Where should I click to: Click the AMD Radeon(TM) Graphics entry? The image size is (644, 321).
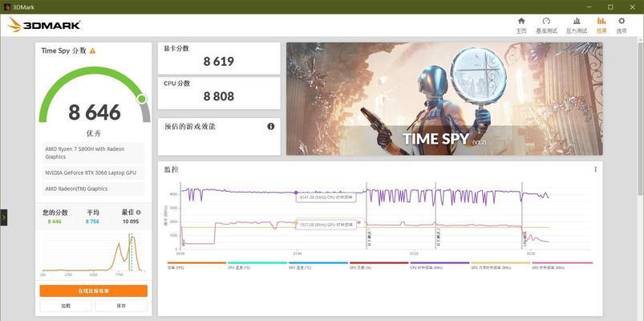pos(94,189)
